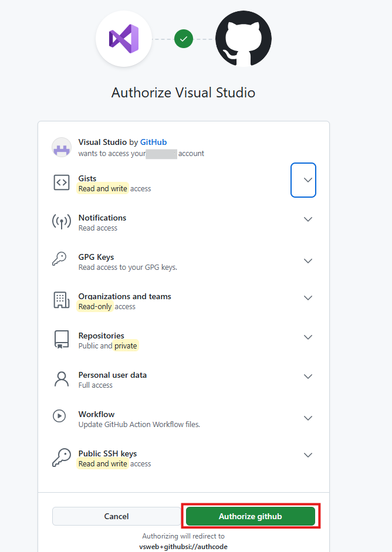
Task: Click the Visual Studio app avatar icon
Action: coord(62,147)
